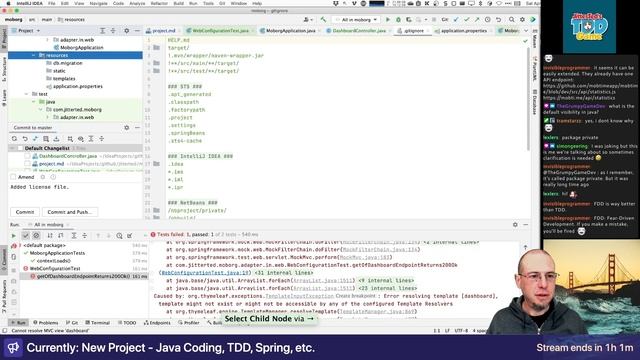Click Commit and Push button
Viewport: 640px width, 360px height.
69,212
